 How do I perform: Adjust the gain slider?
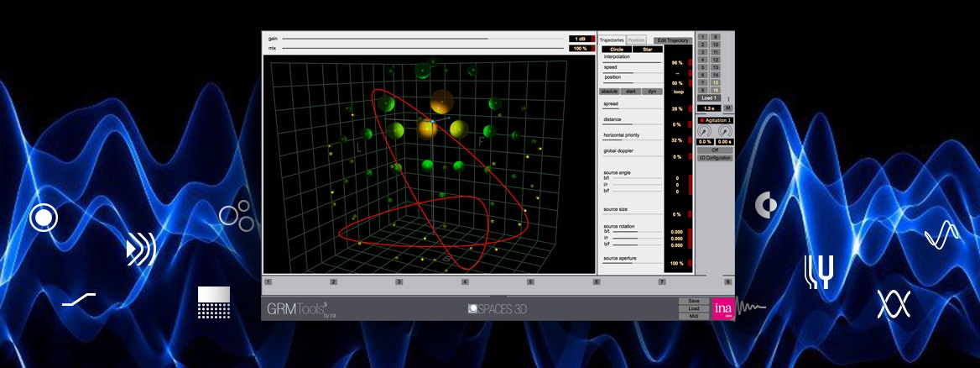click(x=423, y=39)
